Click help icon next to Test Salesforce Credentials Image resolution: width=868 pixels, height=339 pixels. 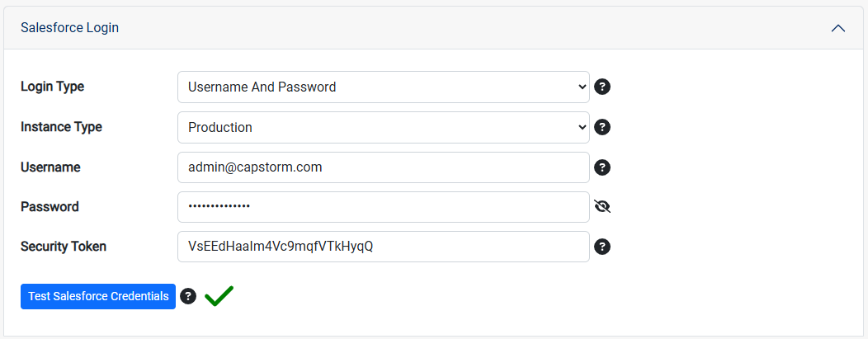coord(188,296)
